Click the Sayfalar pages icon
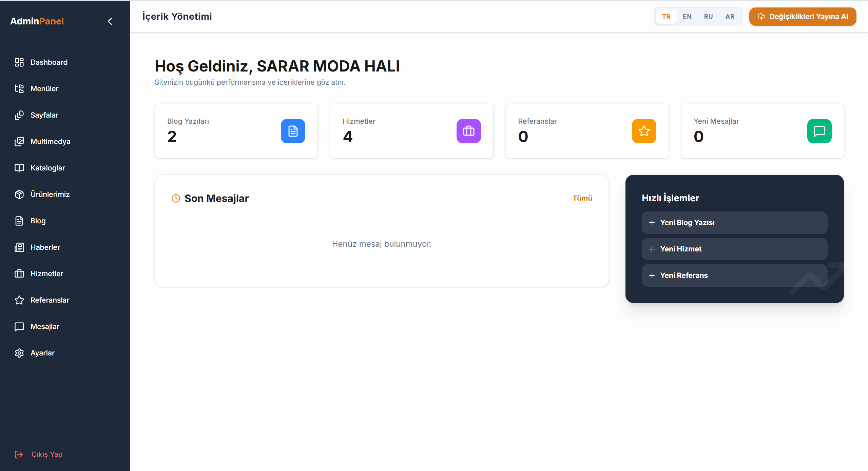The width and height of the screenshot is (868, 471). pyautogui.click(x=19, y=115)
